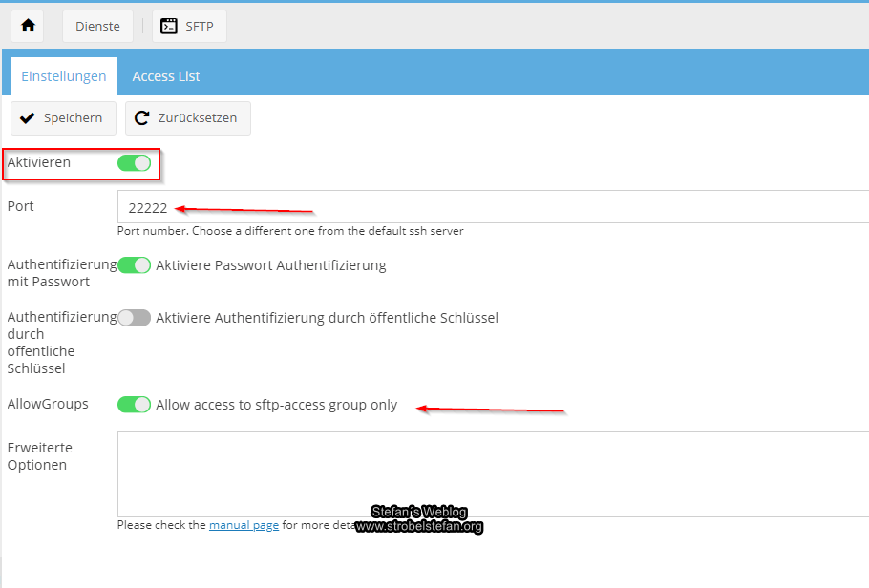Click "Allow access to sftp-access group only" text
Image resolution: width=869 pixels, height=588 pixels.
click(276, 405)
